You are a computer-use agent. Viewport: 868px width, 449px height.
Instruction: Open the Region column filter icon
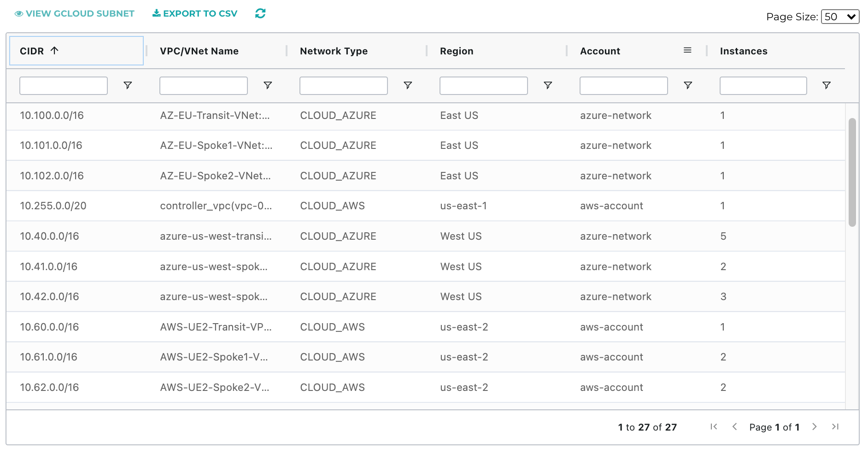pyautogui.click(x=548, y=85)
